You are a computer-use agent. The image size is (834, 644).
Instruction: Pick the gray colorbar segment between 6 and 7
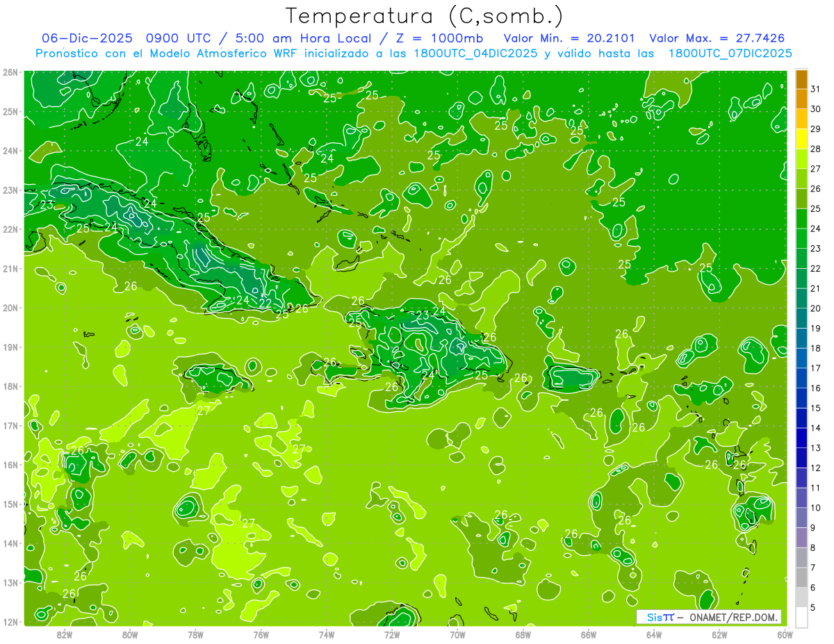[801, 577]
